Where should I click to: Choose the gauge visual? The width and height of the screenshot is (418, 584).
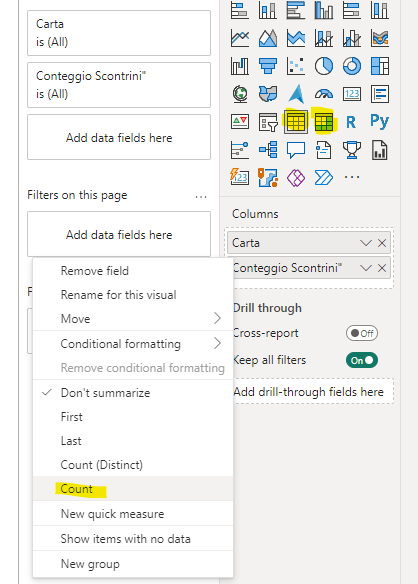click(324, 94)
